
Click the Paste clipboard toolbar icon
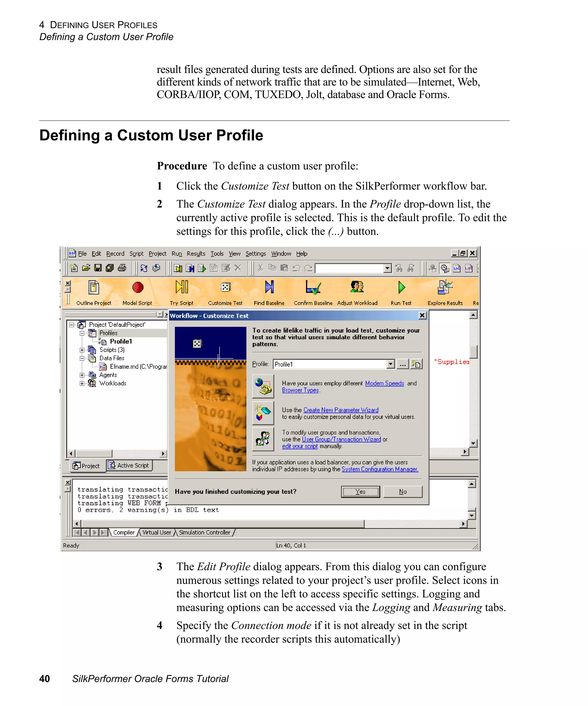point(284,268)
